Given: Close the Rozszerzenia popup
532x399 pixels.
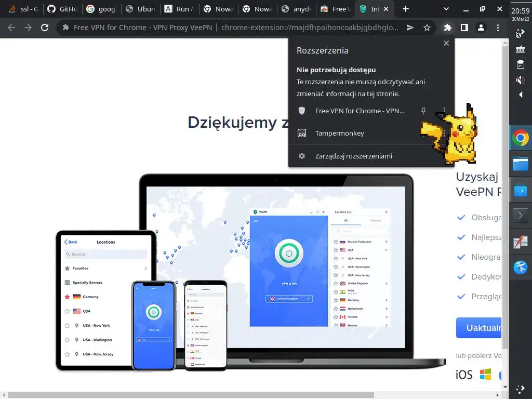Looking at the screenshot, I should point(446,43).
